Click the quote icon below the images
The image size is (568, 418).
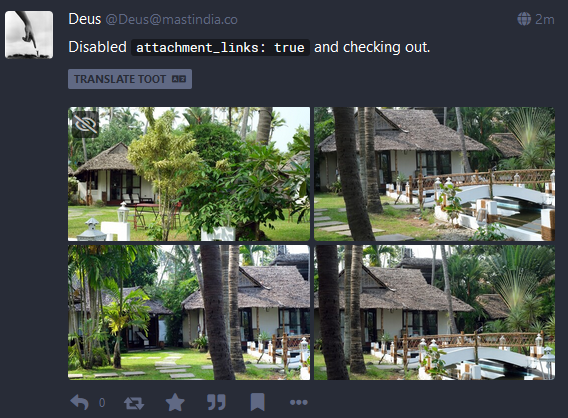tap(216, 402)
